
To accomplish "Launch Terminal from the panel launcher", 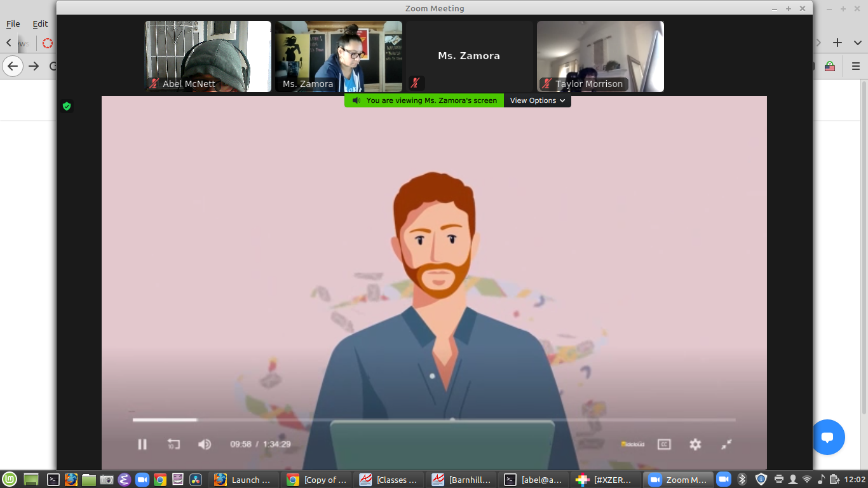I will (x=53, y=480).
